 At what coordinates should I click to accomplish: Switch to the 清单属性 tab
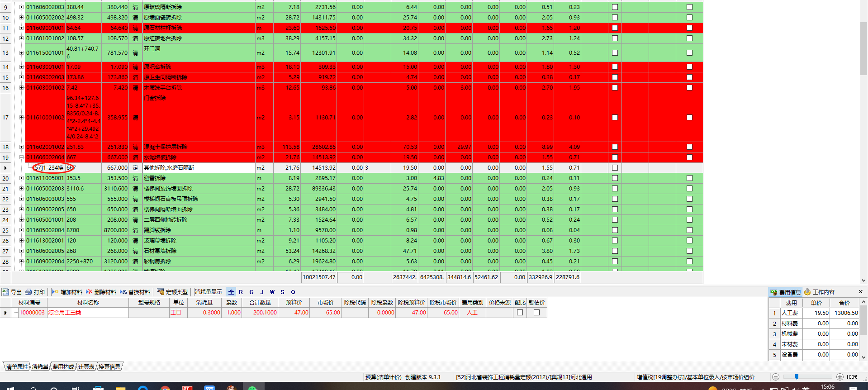(x=17, y=366)
